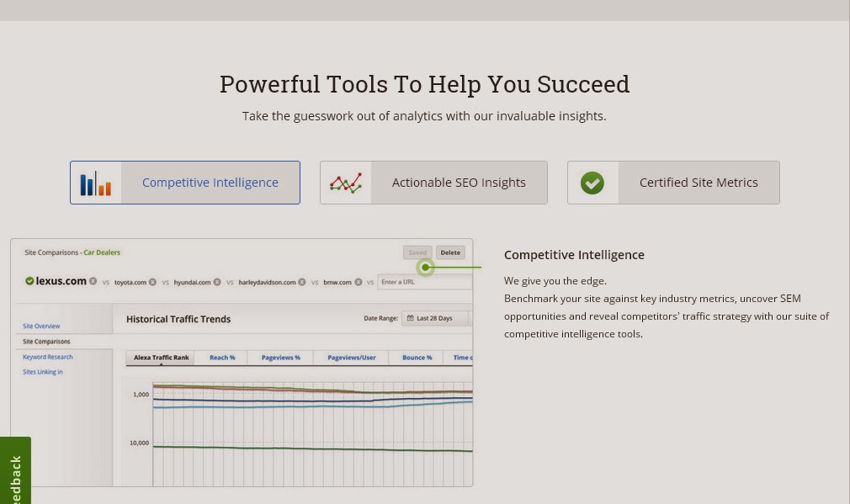The image size is (850, 504).
Task: Switch chart to Reach % tab
Action: point(222,358)
